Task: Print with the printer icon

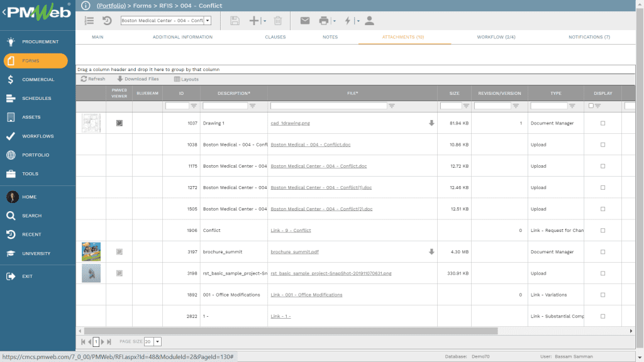Action: (324, 21)
